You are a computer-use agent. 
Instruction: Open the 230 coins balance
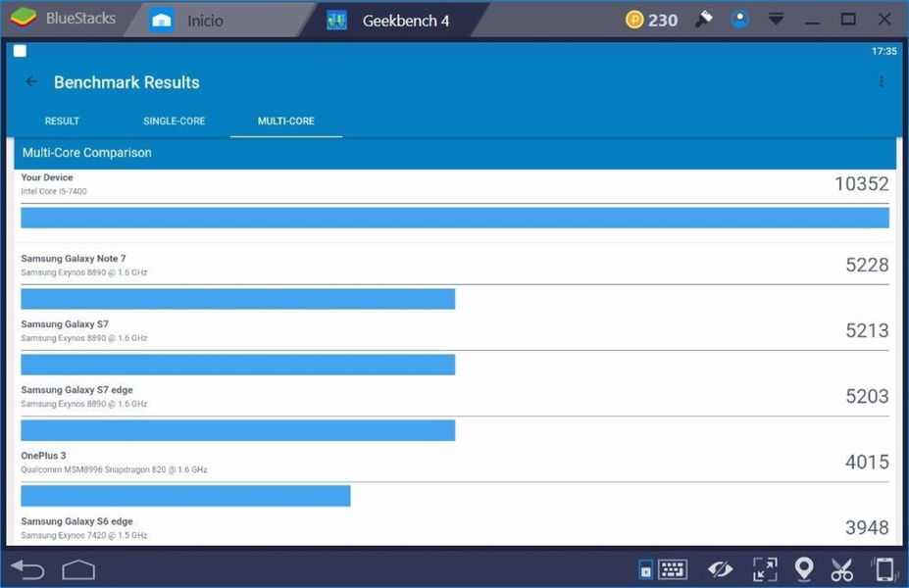652,21
